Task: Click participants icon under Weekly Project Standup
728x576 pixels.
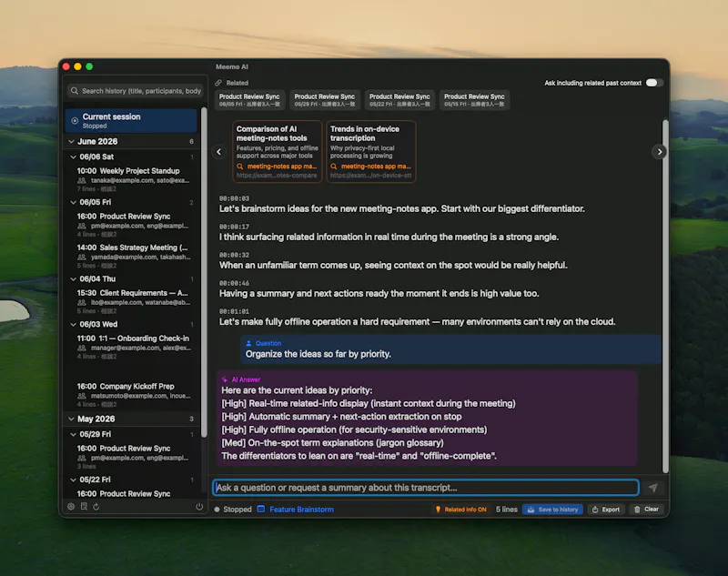Action: [82, 180]
